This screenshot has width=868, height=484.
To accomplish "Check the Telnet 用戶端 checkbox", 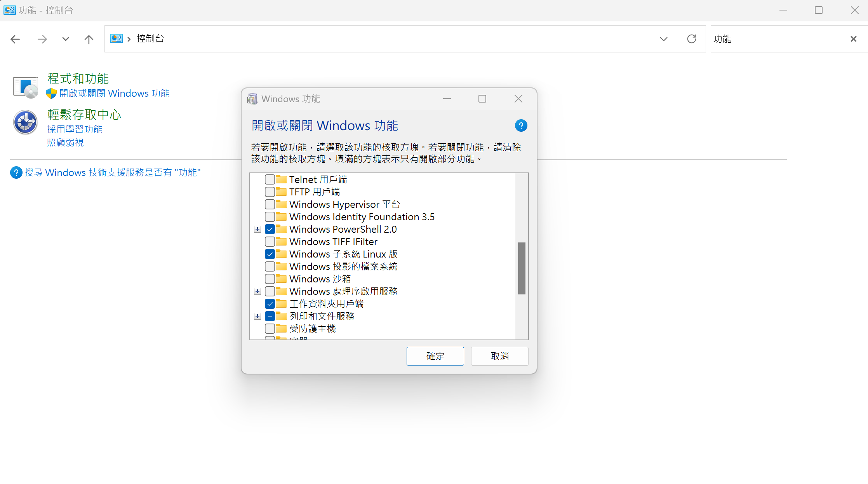I will (270, 179).
